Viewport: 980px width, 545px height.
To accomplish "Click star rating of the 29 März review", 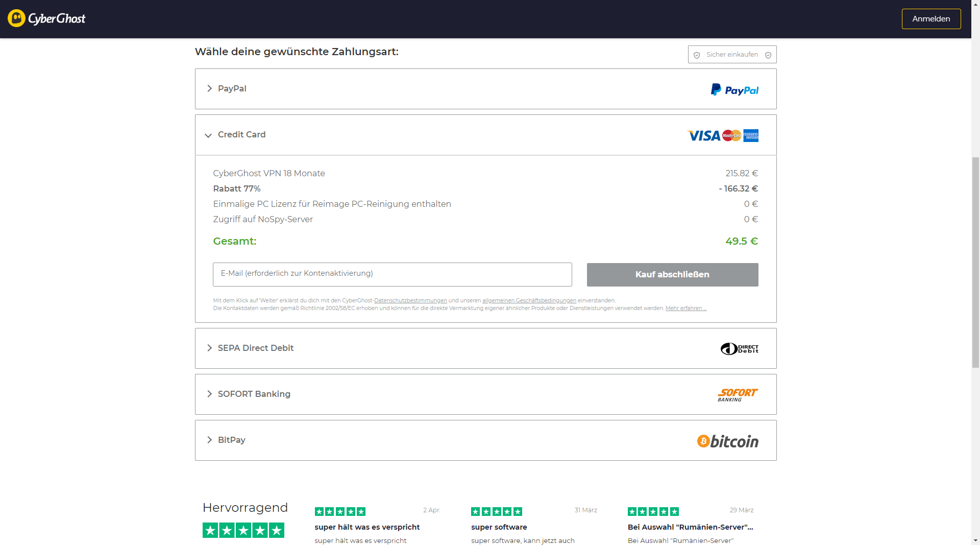I will click(653, 511).
